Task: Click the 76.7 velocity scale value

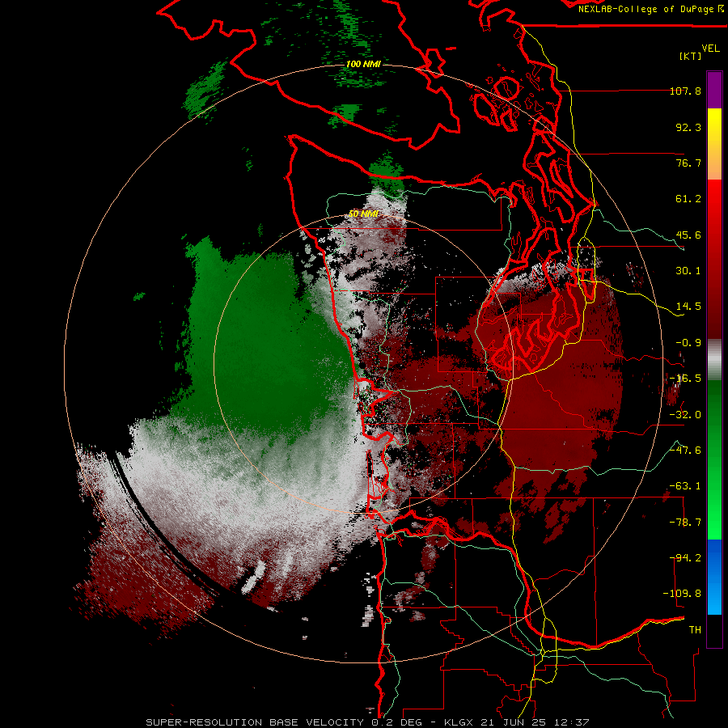Action: coord(688,163)
